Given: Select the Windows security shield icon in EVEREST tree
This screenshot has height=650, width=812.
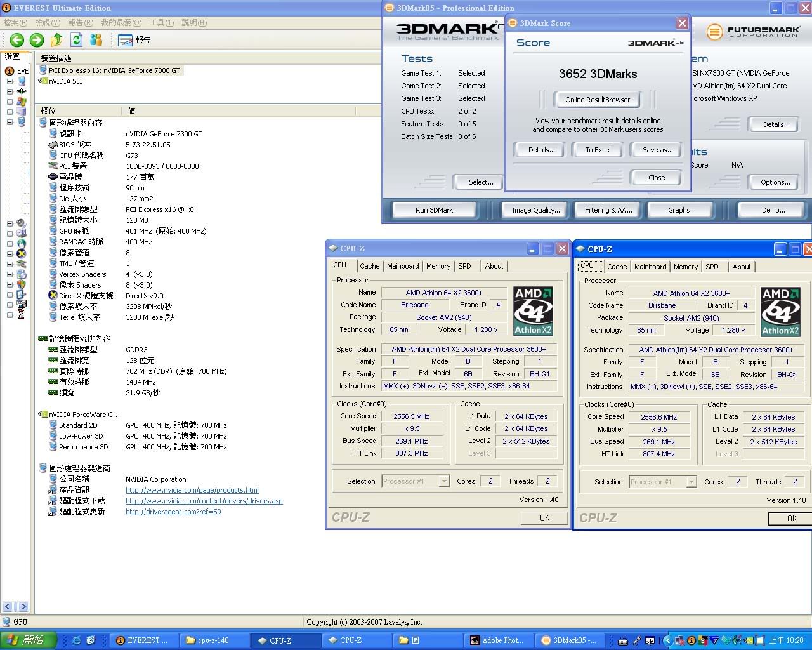Looking at the screenshot, I should point(22,284).
